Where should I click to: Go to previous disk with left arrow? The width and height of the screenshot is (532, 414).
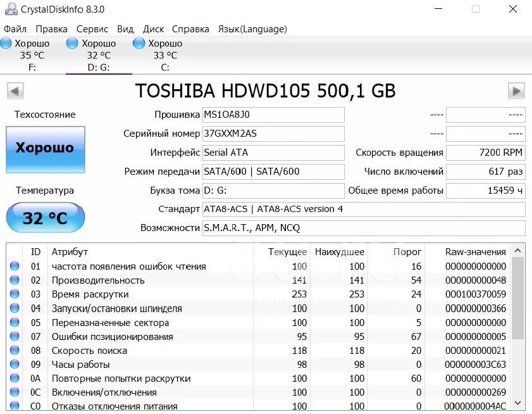click(15, 91)
